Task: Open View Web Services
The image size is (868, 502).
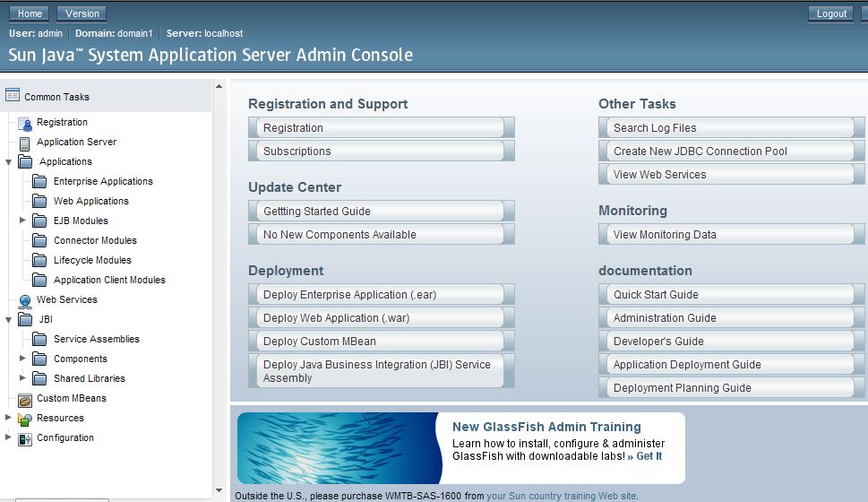Action: (x=731, y=174)
